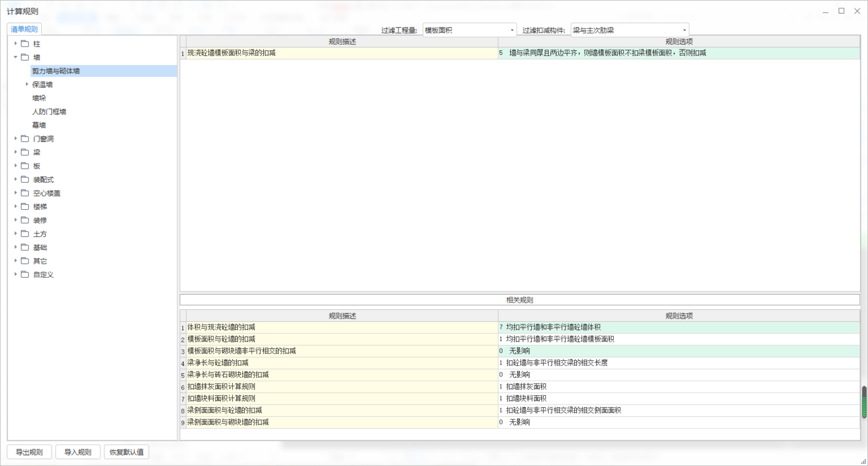Expand the 基础 folder arrow
This screenshot has width=868, height=466.
(15, 247)
